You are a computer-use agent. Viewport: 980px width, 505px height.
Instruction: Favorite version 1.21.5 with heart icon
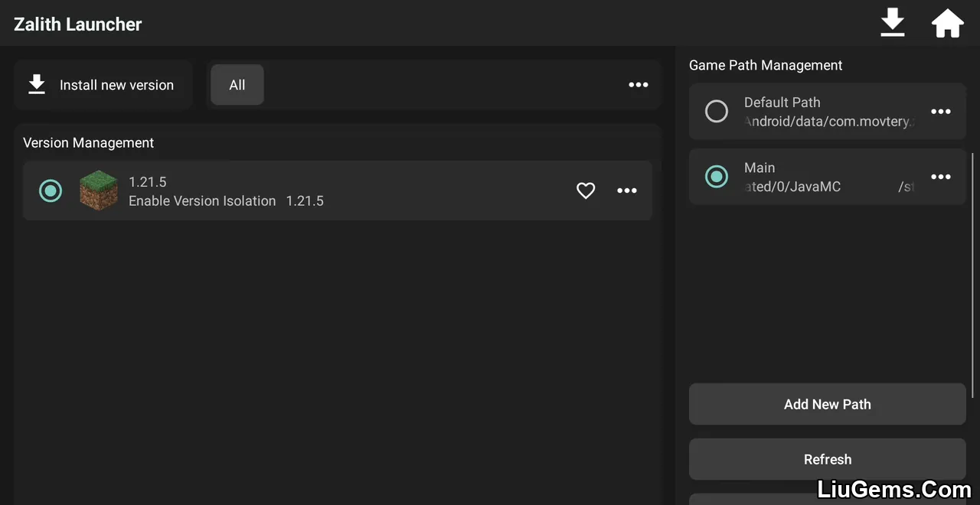tap(586, 191)
